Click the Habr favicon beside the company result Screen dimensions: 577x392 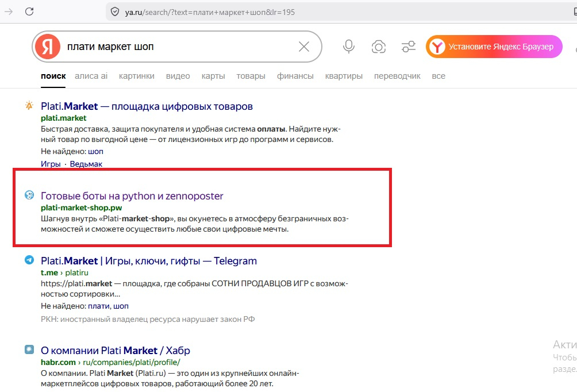point(29,349)
